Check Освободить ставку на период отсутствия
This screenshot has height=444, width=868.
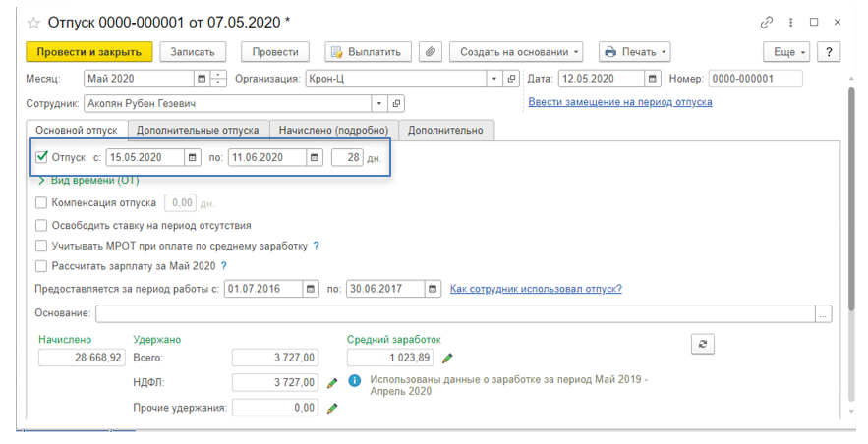click(x=41, y=225)
